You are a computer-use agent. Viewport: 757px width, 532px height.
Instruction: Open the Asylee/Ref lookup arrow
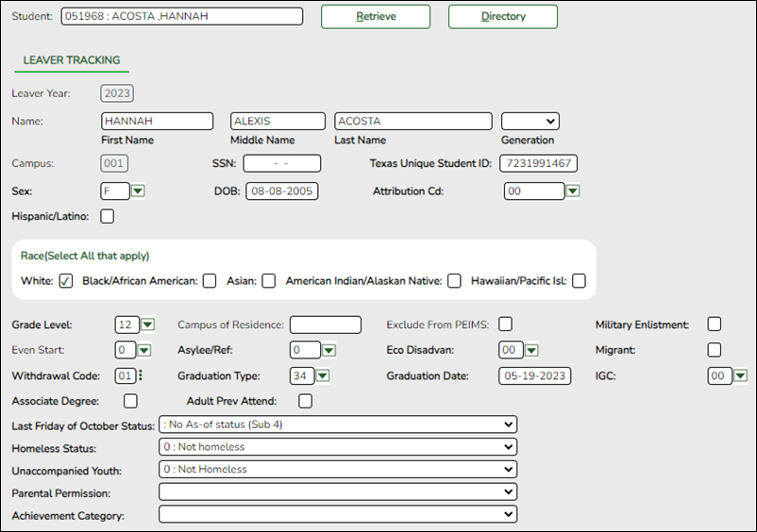tap(328, 350)
